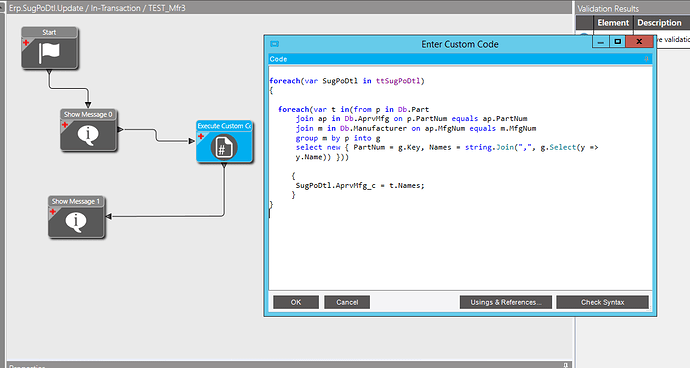The image size is (690, 368).
Task: Click red plus on Show Message 0 node
Action: 65,125
